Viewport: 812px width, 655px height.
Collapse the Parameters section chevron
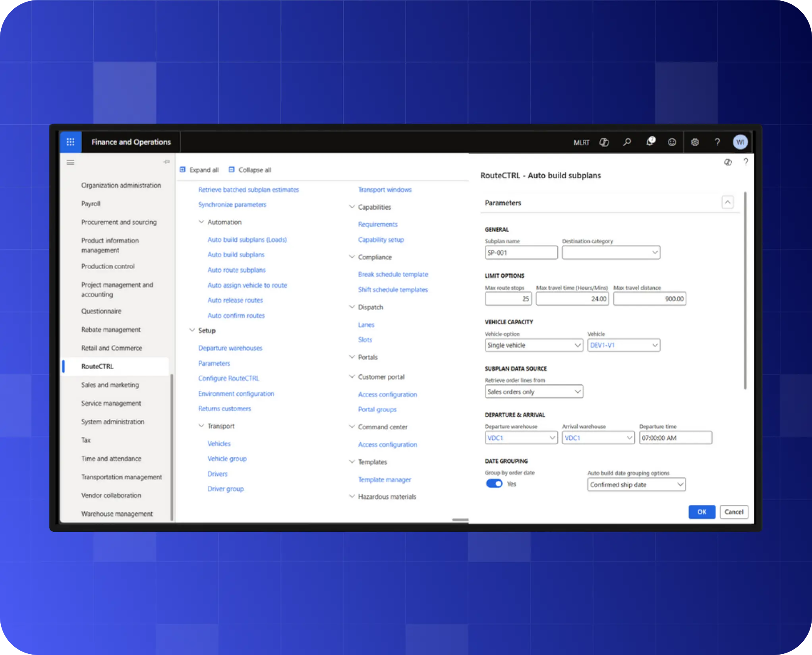727,202
